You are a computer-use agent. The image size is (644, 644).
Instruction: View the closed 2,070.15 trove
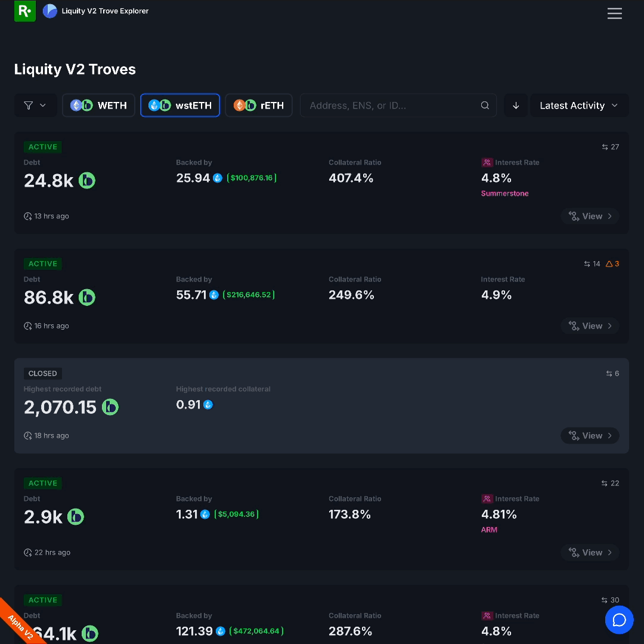click(590, 436)
